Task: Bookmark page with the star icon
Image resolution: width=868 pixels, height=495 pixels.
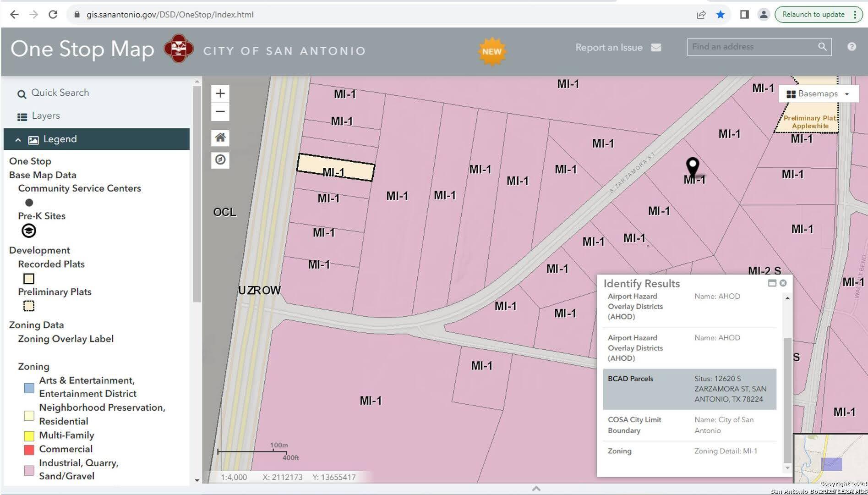Action: (721, 15)
